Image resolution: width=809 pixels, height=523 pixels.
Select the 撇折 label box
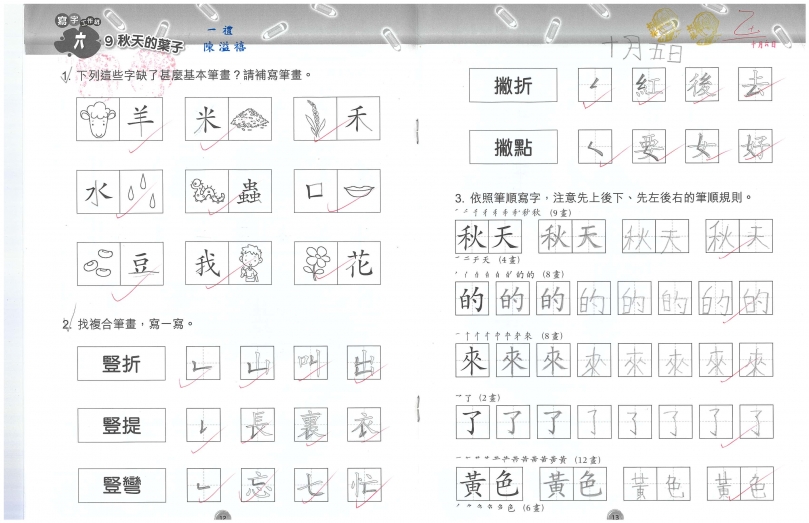pyautogui.click(x=513, y=87)
